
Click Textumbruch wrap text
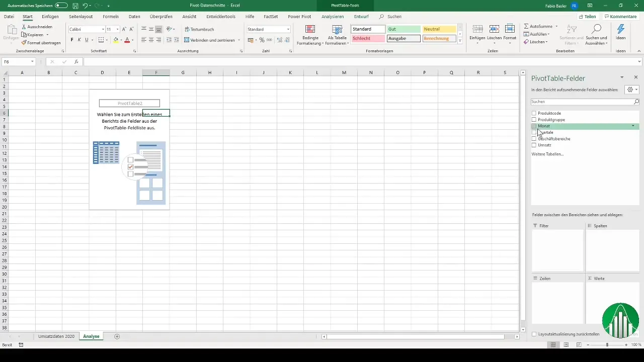point(199,29)
